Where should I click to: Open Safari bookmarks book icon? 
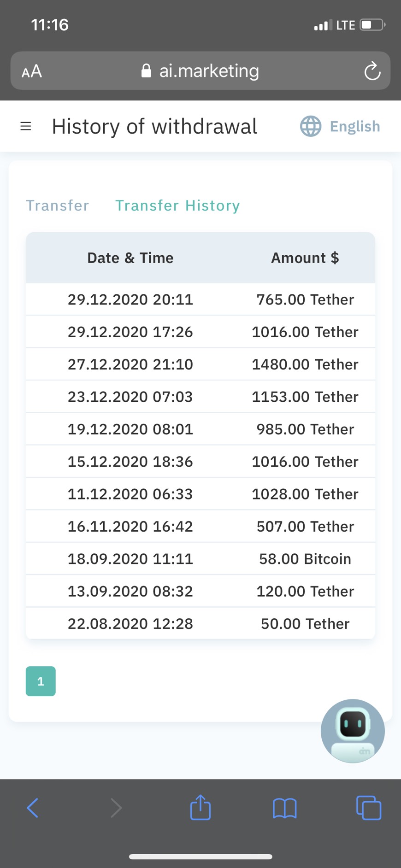coord(284,808)
